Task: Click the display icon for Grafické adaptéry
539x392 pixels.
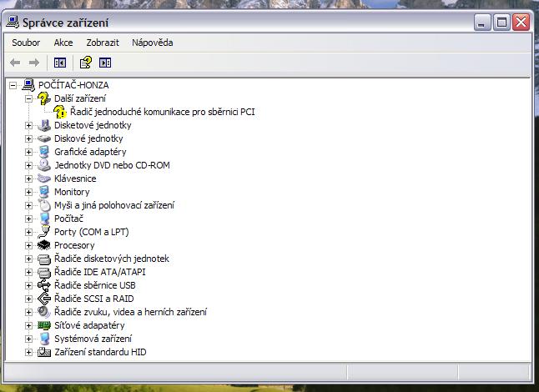Action: pyautogui.click(x=44, y=152)
